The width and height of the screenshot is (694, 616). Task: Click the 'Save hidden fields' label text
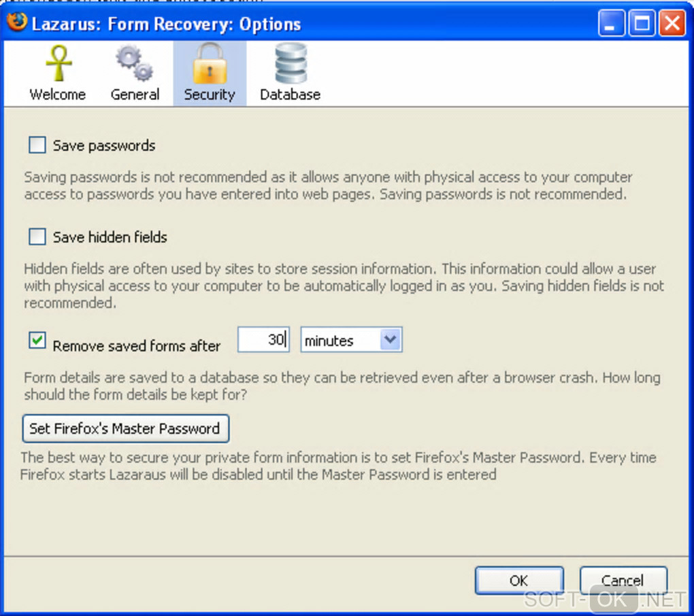110,237
